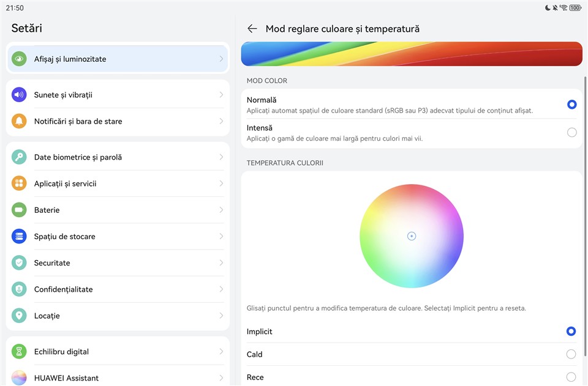Tap the biometrics key icon
Screen dimensions: 588x386
point(19,157)
